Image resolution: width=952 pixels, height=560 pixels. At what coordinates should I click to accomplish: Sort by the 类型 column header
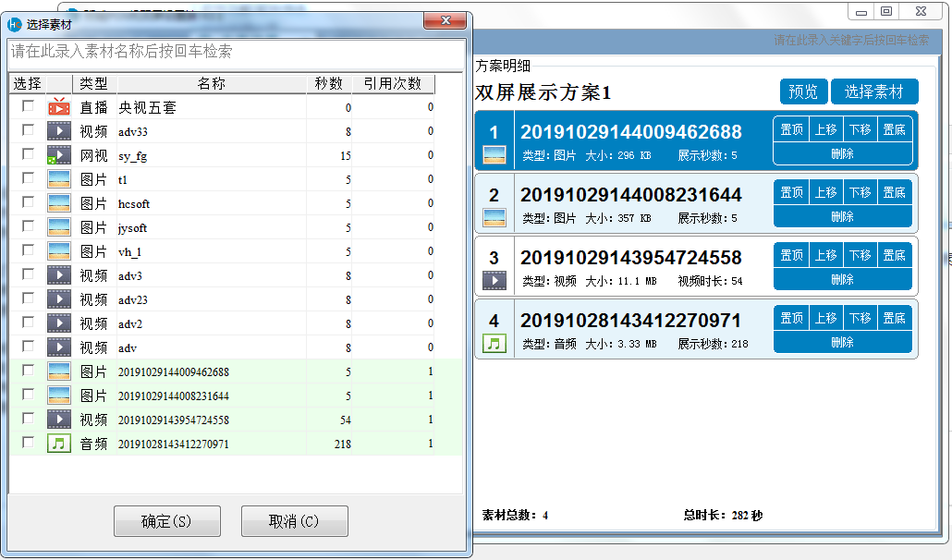[94, 84]
